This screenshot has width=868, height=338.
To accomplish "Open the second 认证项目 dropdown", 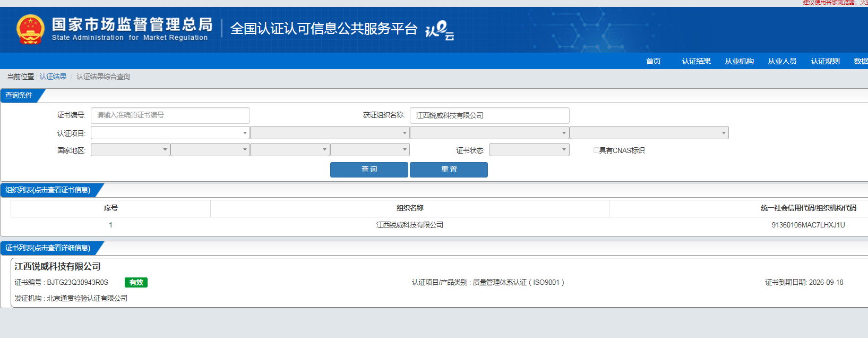I will click(330, 133).
